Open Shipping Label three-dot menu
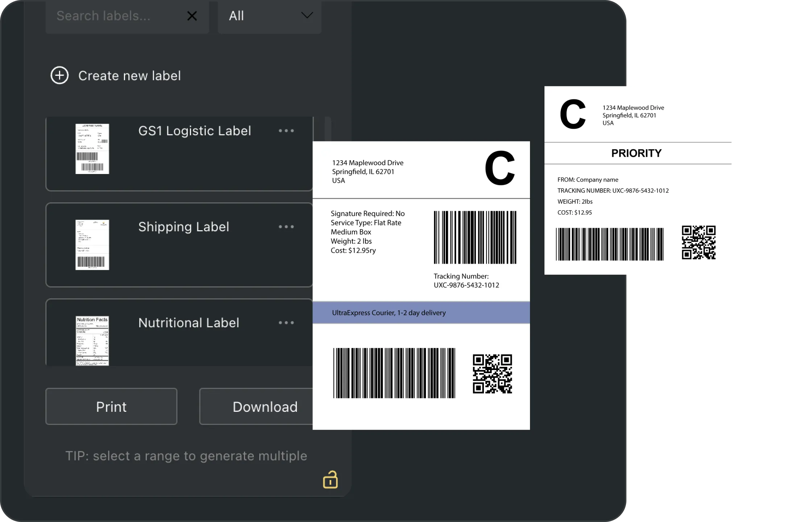This screenshot has width=812, height=522. coord(286,227)
